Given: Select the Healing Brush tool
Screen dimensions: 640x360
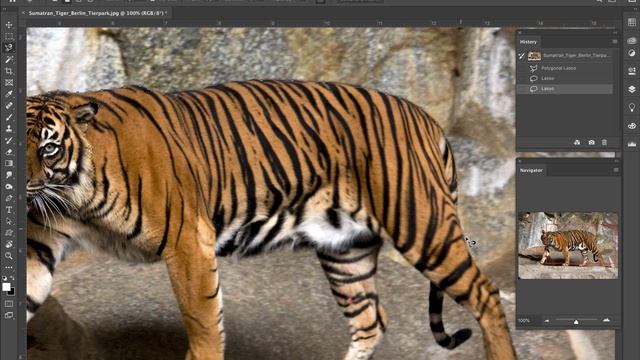Looking at the screenshot, I should coord(9,105).
